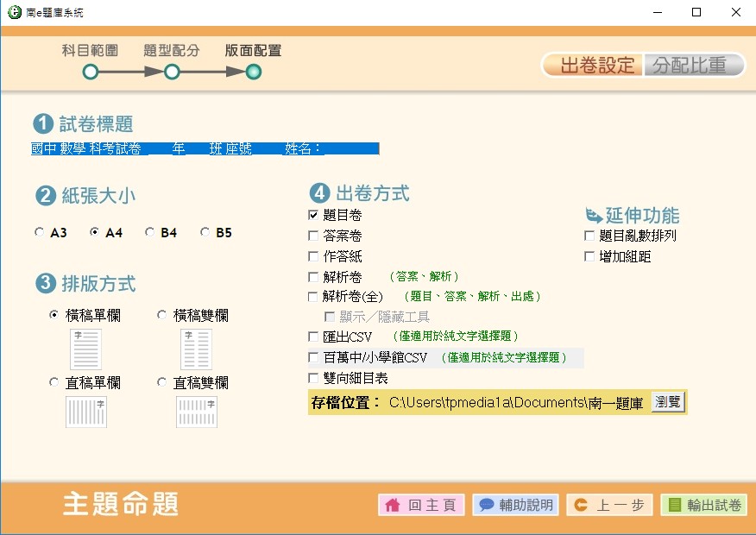This screenshot has width=756, height=535.
Task: Select A3 paper size
Action: click(x=39, y=233)
